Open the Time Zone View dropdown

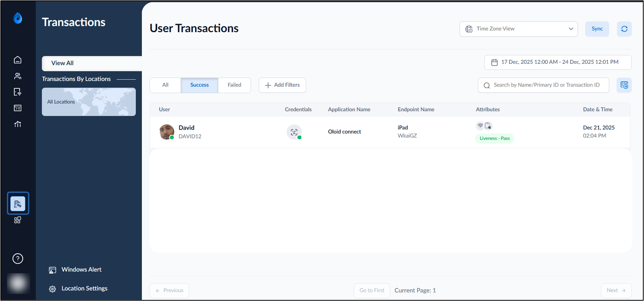coord(519,29)
